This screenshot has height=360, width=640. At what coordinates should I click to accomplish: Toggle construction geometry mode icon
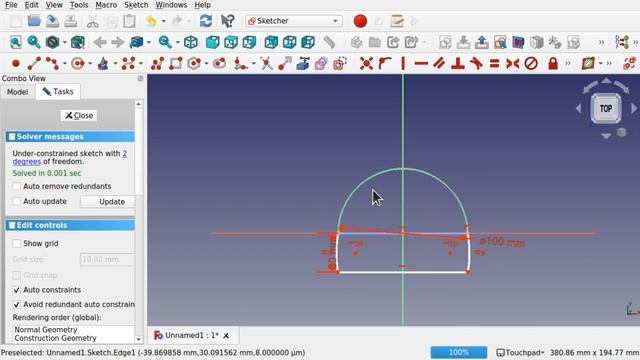[x=340, y=63]
